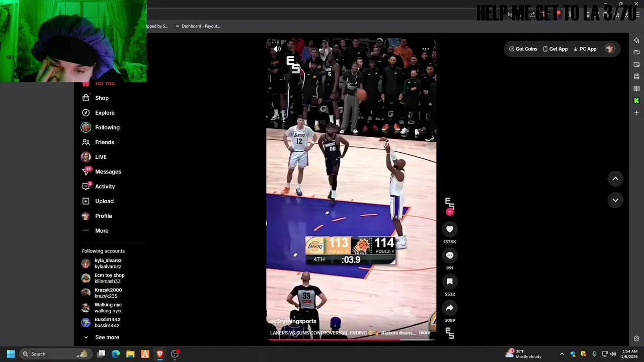Add a site with sidebar plus icon
The height and width of the screenshot is (362, 644).
(636, 113)
